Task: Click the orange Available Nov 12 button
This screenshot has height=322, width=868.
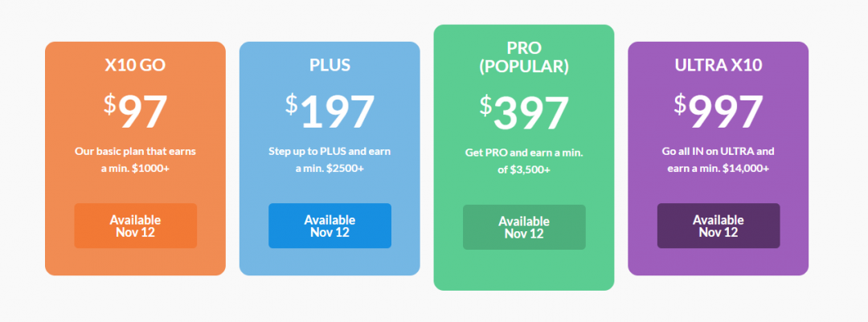Action: coord(135,226)
